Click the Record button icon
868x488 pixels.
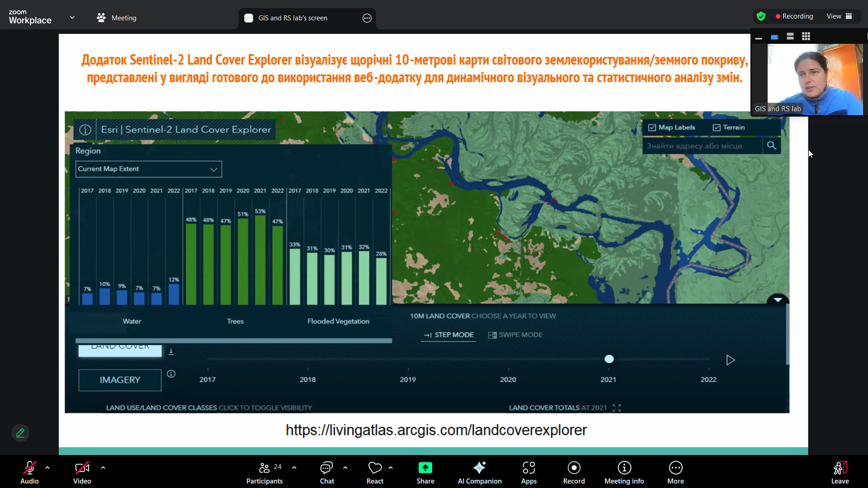point(574,468)
